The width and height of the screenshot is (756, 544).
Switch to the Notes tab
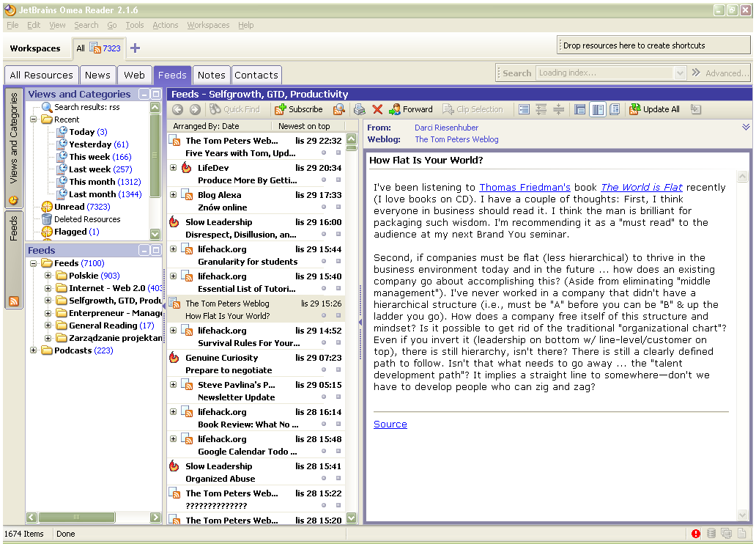coord(211,76)
